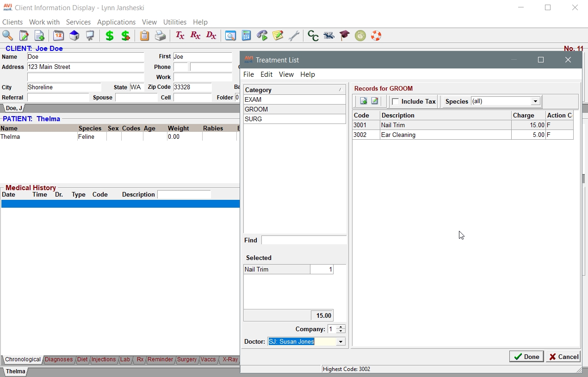Click the graduation cap icon
The width and height of the screenshot is (588, 377).
coord(345,36)
